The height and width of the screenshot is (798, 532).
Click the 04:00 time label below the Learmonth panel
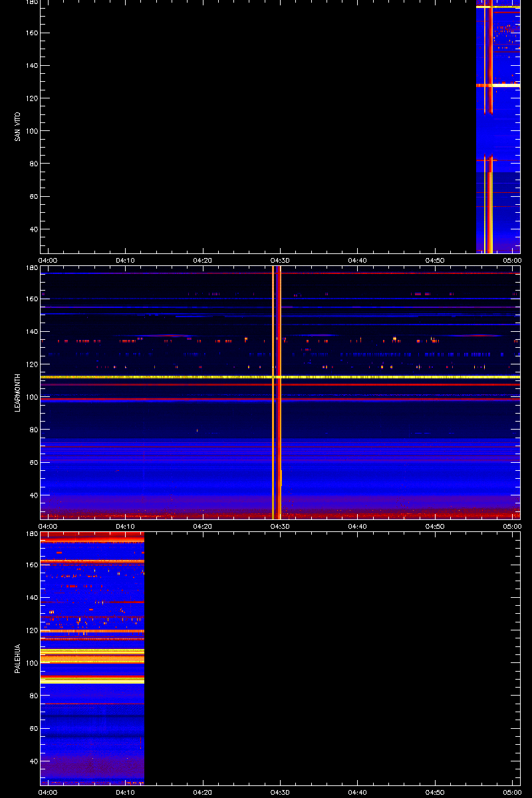pyautogui.click(x=49, y=526)
